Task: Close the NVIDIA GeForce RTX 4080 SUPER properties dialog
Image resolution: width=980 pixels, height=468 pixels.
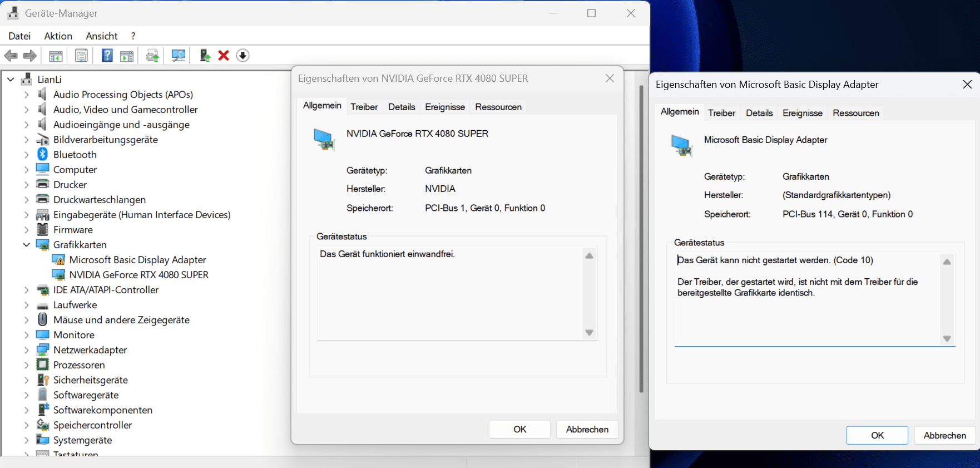Action: [x=610, y=78]
